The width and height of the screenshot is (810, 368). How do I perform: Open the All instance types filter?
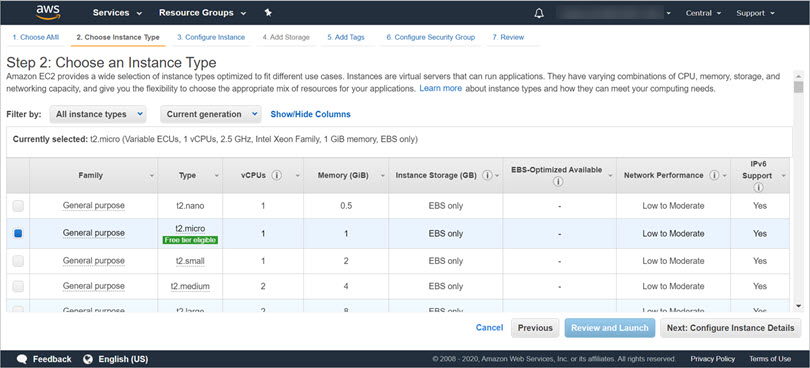pyautogui.click(x=98, y=114)
